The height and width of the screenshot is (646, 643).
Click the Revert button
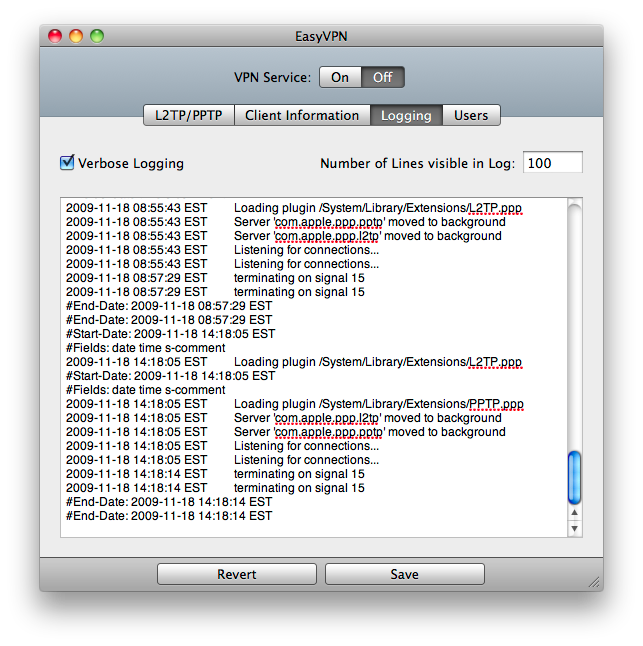coord(237,574)
